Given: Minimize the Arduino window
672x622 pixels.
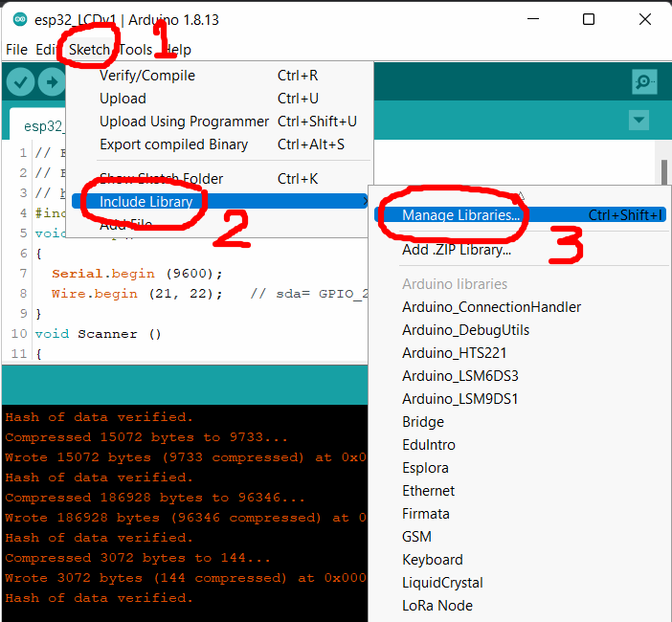Looking at the screenshot, I should (x=533, y=19).
